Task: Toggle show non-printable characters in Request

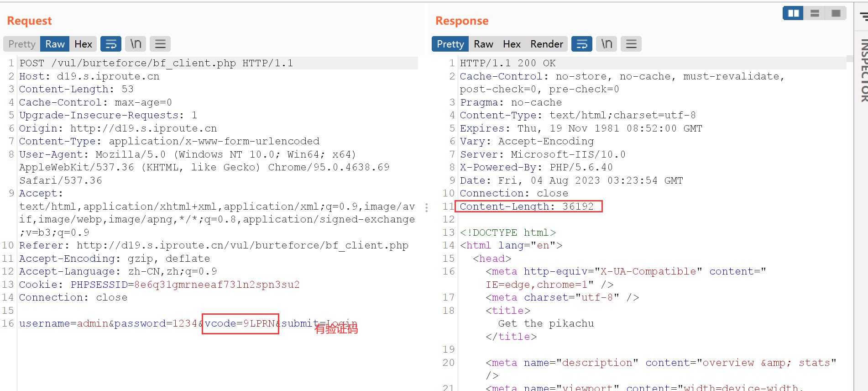Action: [136, 44]
